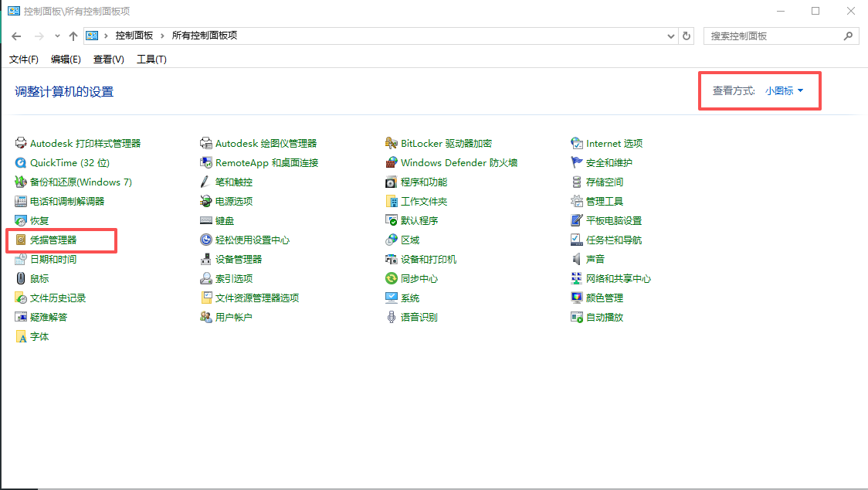Go up one level with up arrow

tap(73, 36)
